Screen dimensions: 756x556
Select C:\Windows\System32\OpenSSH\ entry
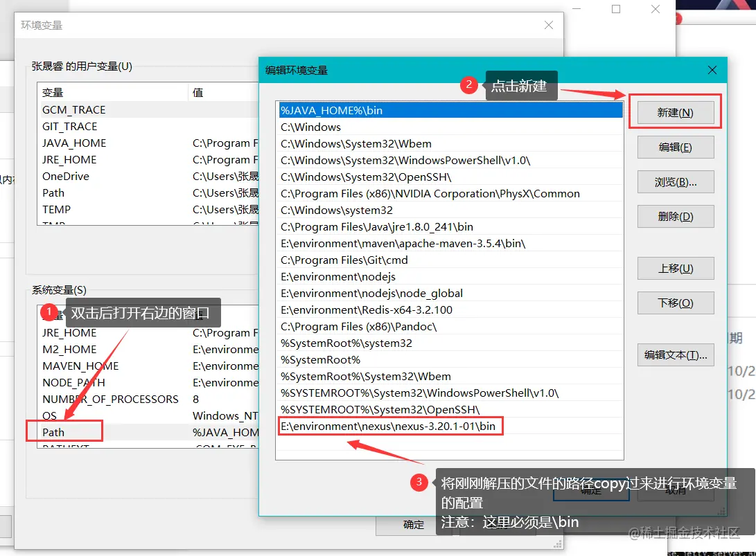(x=450, y=177)
